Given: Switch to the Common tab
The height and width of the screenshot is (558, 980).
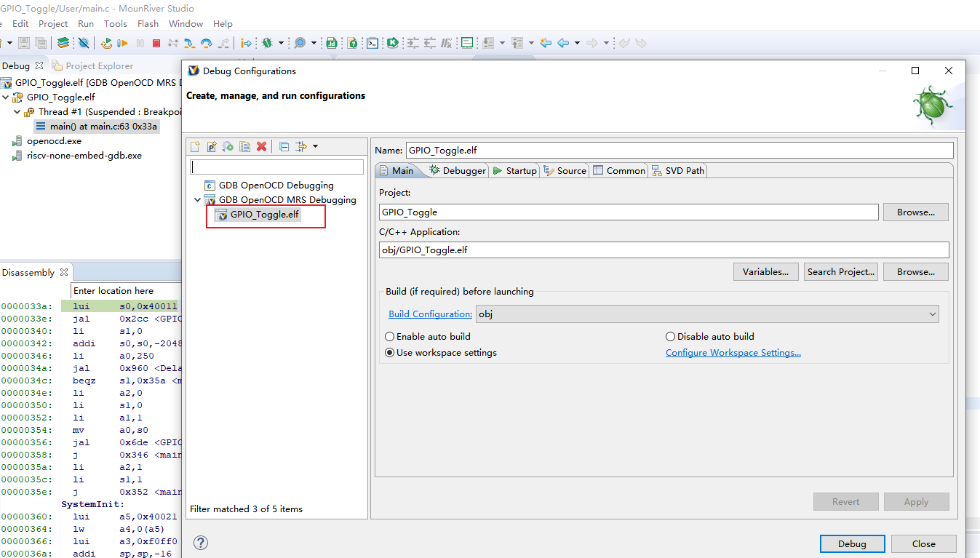Looking at the screenshot, I should (619, 170).
